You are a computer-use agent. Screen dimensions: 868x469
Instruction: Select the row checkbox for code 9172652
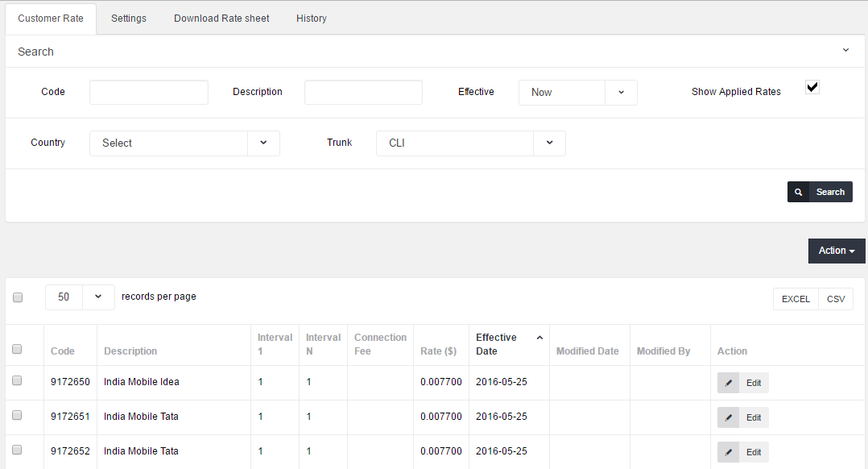17,450
